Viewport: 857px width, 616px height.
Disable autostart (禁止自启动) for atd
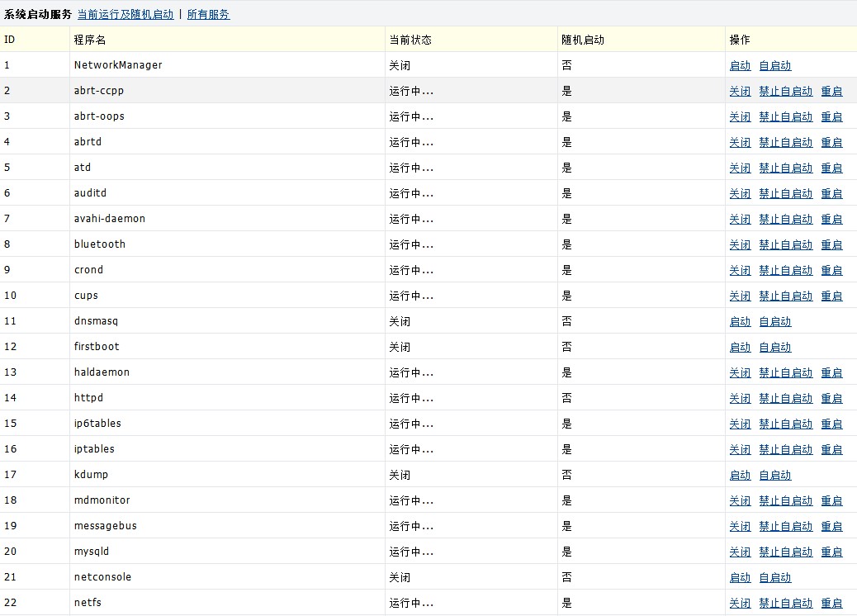785,168
